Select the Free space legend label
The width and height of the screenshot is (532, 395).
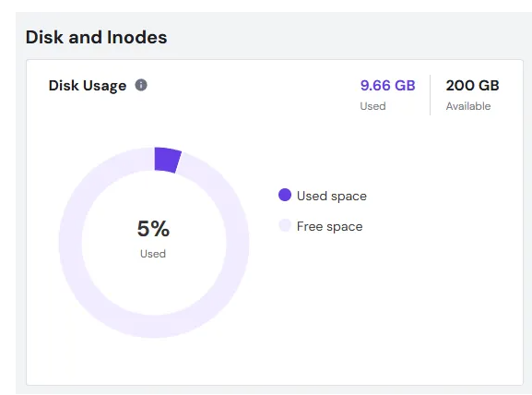329,226
